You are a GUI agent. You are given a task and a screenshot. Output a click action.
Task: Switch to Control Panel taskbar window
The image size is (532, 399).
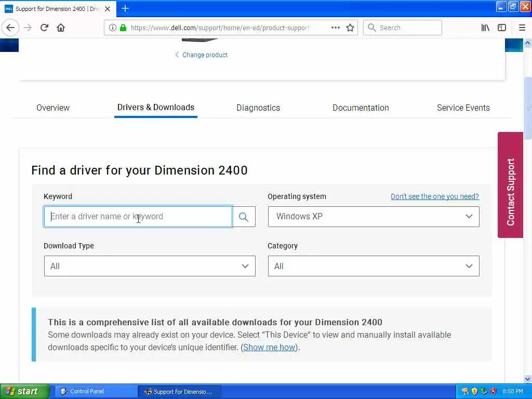point(96,392)
